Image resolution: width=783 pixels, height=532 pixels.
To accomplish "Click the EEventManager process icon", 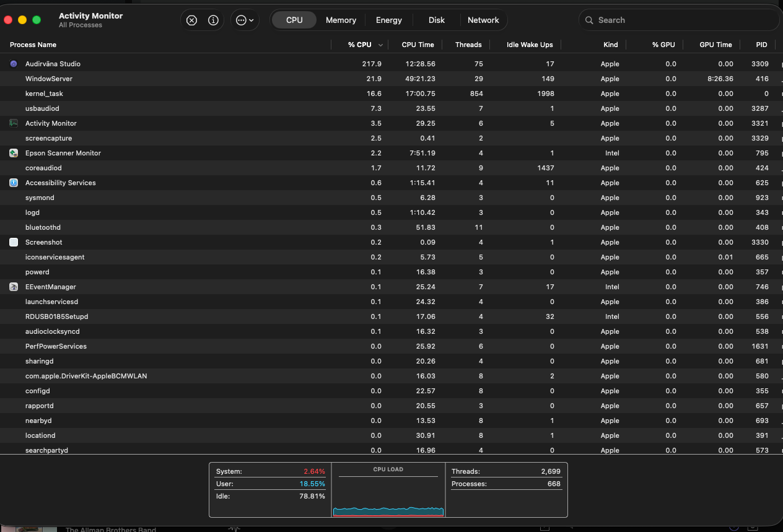I will click(x=14, y=287).
